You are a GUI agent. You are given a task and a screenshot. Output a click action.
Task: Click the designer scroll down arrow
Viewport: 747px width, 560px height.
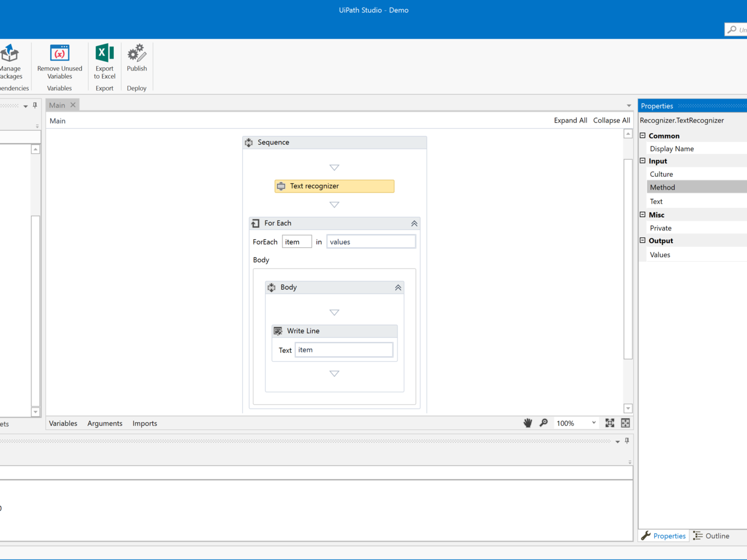(x=628, y=408)
